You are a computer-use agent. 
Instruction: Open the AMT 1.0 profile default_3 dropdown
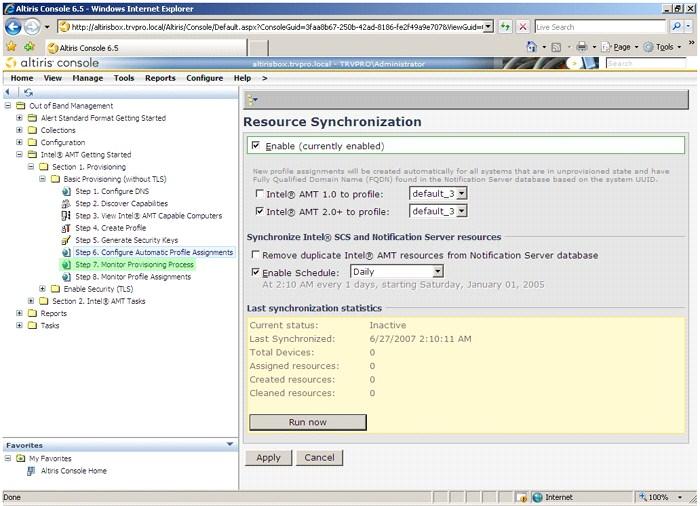tap(462, 193)
